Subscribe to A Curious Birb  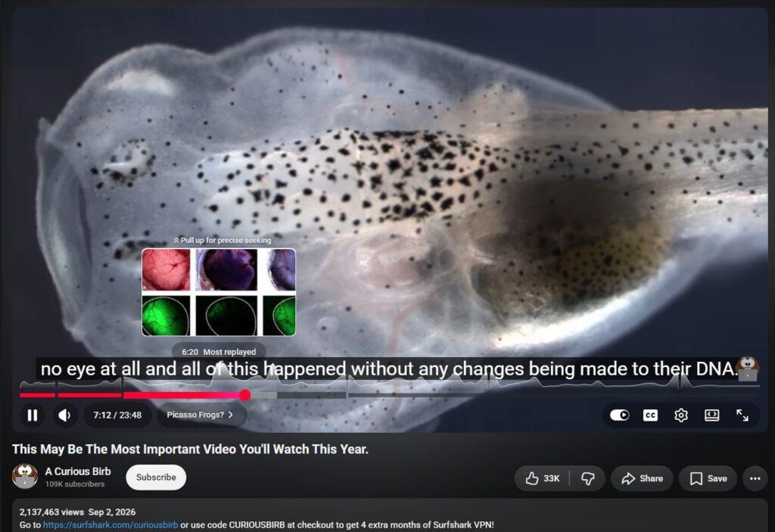pyautogui.click(x=156, y=477)
